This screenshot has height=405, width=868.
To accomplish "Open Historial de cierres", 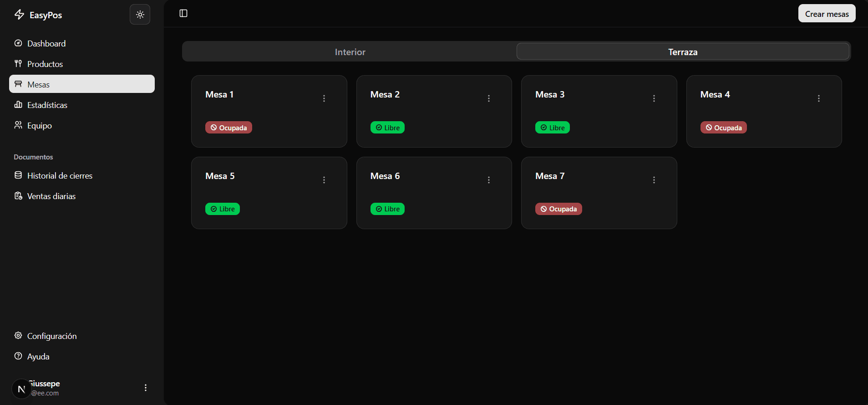I will click(59, 175).
